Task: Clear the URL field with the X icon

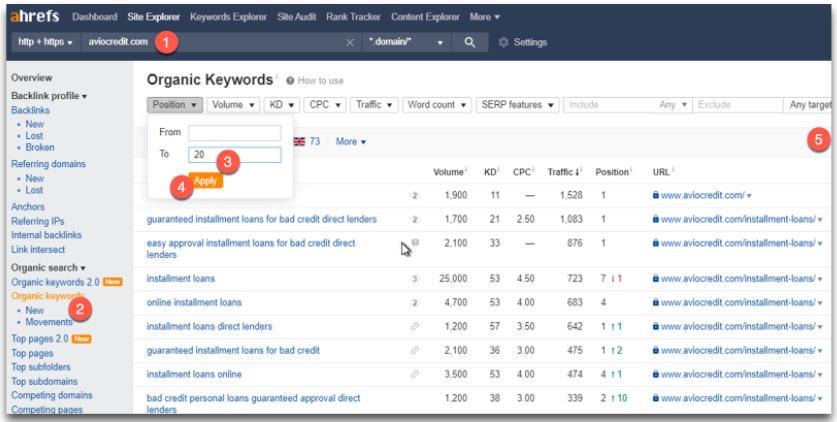Action: [349, 42]
